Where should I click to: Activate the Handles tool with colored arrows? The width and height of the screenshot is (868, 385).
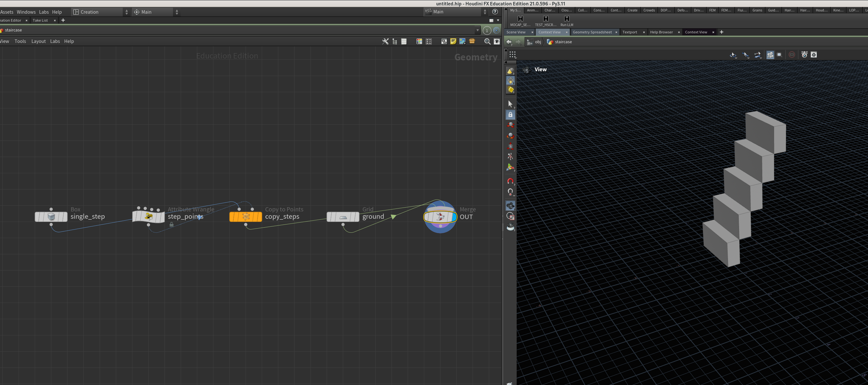tap(510, 167)
